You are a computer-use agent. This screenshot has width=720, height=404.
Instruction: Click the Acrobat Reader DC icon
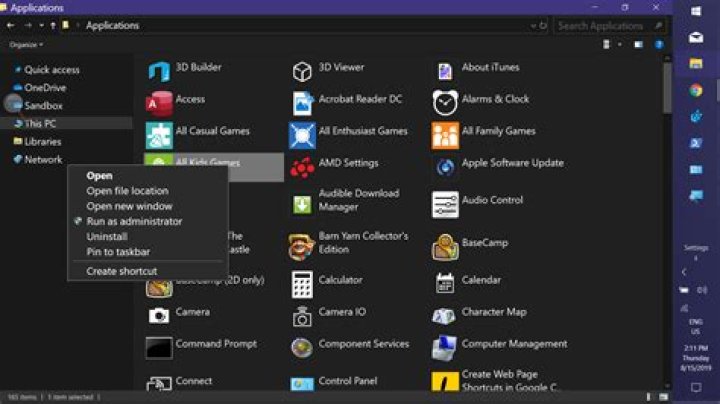pos(303,103)
